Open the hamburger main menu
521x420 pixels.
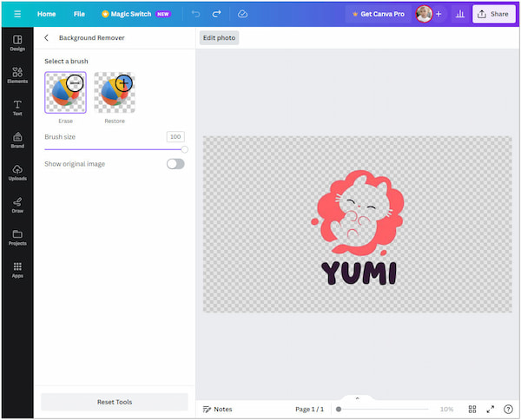(16, 14)
